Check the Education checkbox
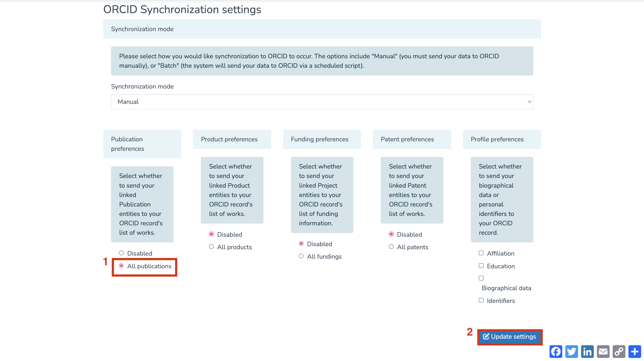Image resolution: width=644 pixels, height=361 pixels. (x=481, y=266)
